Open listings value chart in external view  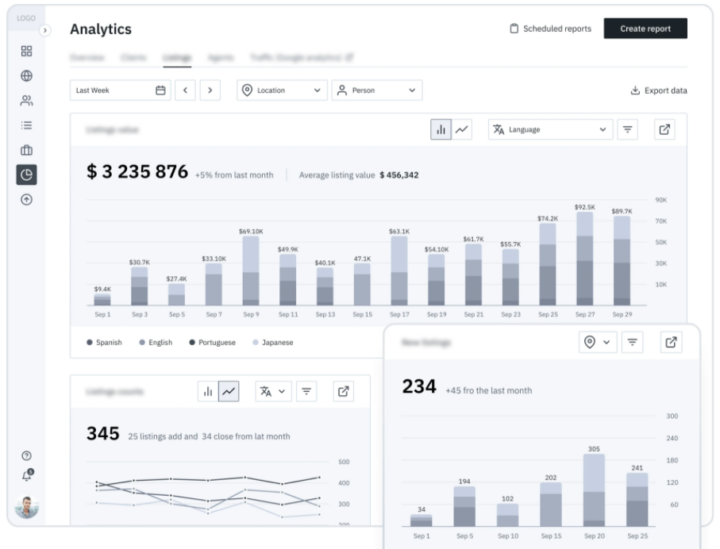coord(664,129)
